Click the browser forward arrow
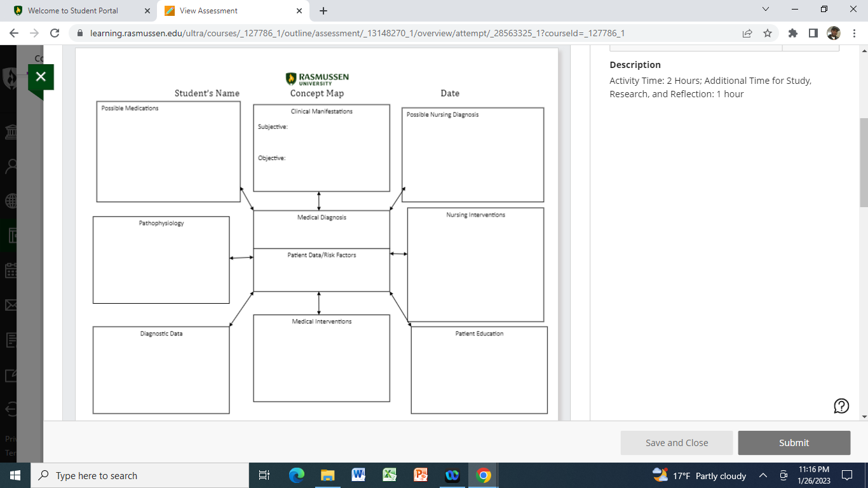Viewport: 868px width, 488px height. point(34,33)
